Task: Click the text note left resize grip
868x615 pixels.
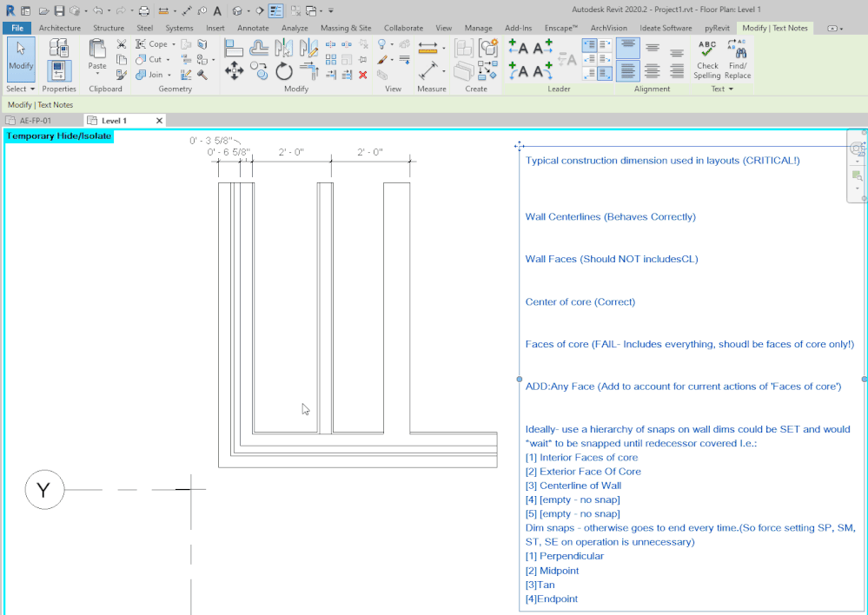Action: (519, 380)
